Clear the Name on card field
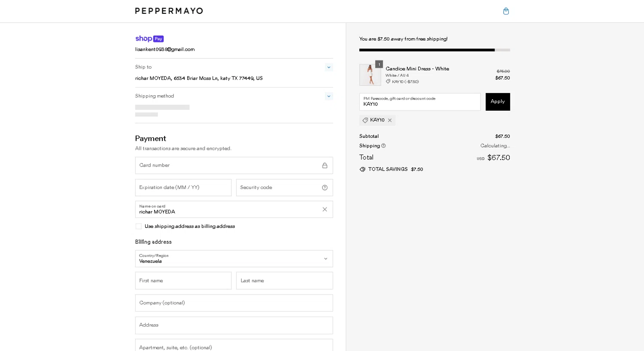The width and height of the screenshot is (644, 351). pyautogui.click(x=325, y=209)
